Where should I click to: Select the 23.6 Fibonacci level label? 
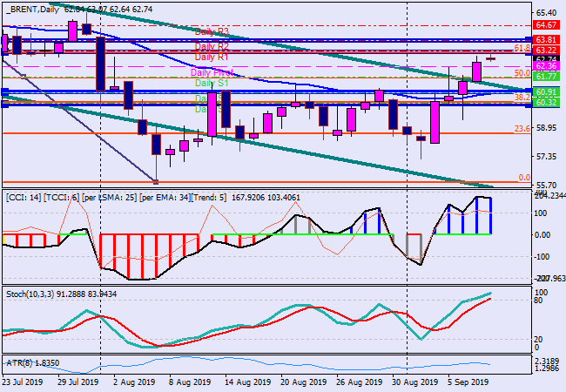(522, 128)
